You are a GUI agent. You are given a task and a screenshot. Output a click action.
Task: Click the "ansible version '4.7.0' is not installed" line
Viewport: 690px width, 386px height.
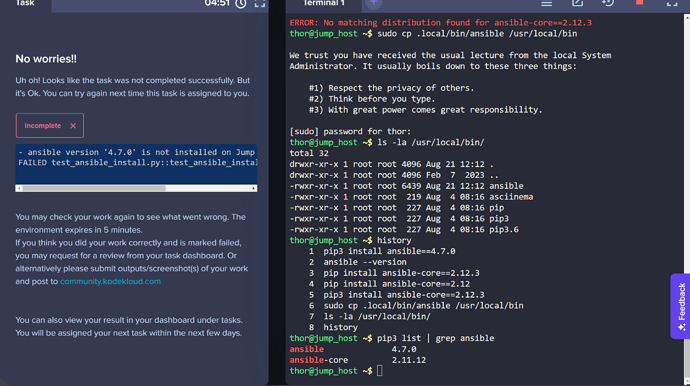136,152
